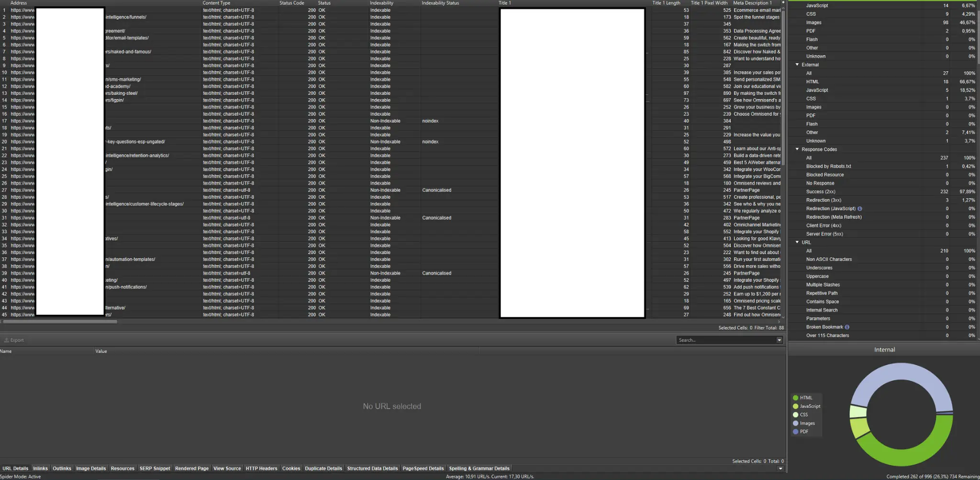Switch to the View Source tab
This screenshot has width=980, height=480.
click(x=227, y=469)
